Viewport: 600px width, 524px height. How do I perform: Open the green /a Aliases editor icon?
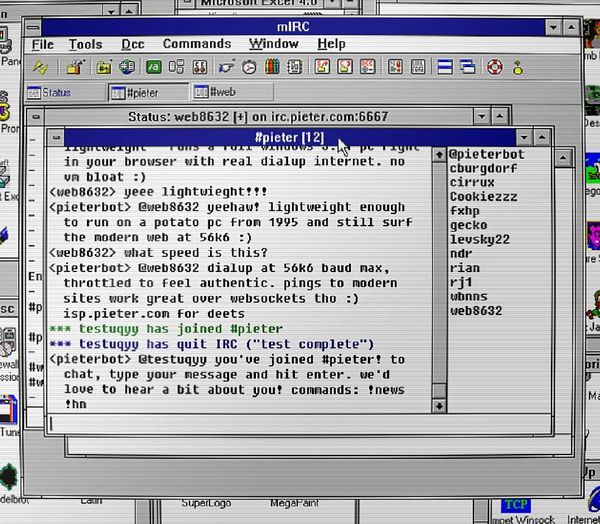click(153, 67)
